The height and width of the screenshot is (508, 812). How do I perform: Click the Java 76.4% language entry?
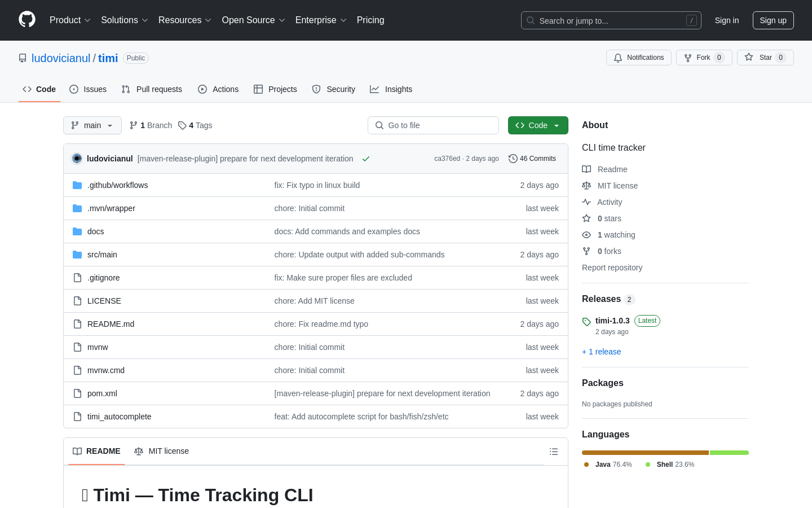pyautogui.click(x=608, y=465)
